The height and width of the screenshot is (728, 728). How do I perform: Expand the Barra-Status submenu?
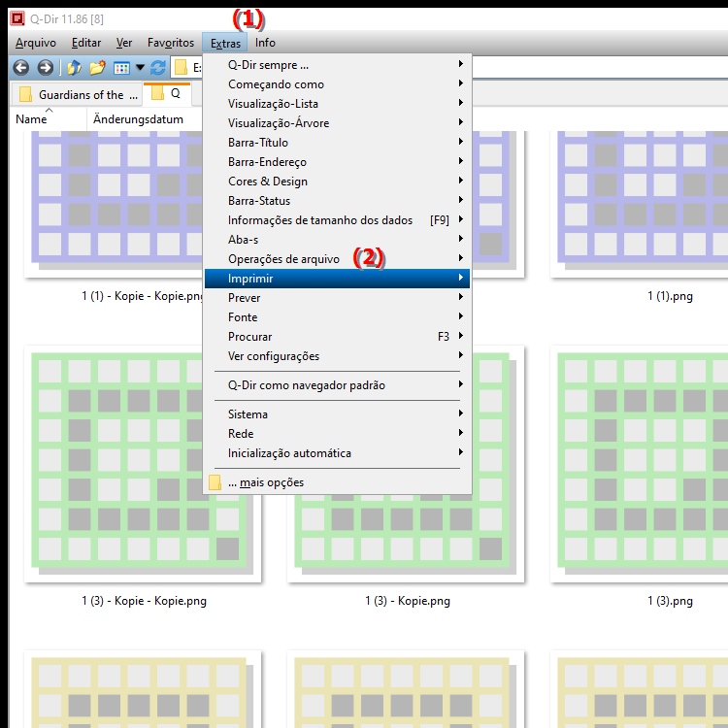click(337, 201)
